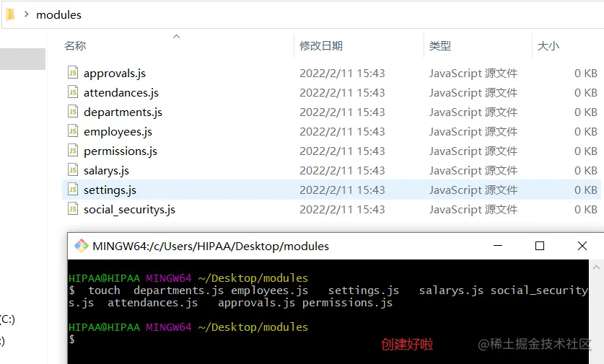
Task: Select the file name departments.js
Action: 123,112
